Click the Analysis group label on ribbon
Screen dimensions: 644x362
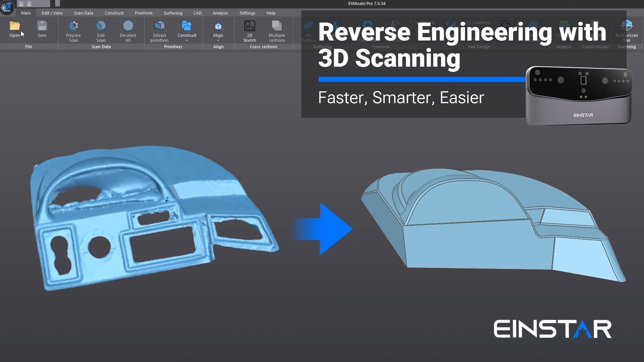(x=563, y=47)
